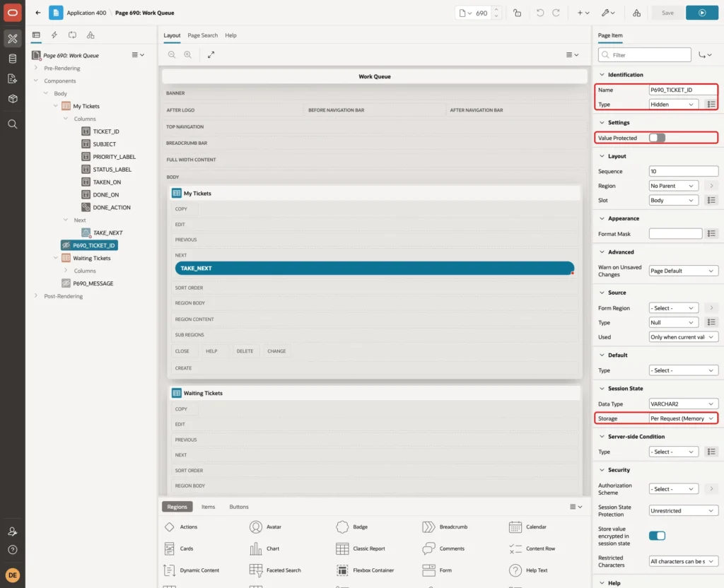Select the Layout tab
Viewport: 724px width, 588px height.
point(172,35)
